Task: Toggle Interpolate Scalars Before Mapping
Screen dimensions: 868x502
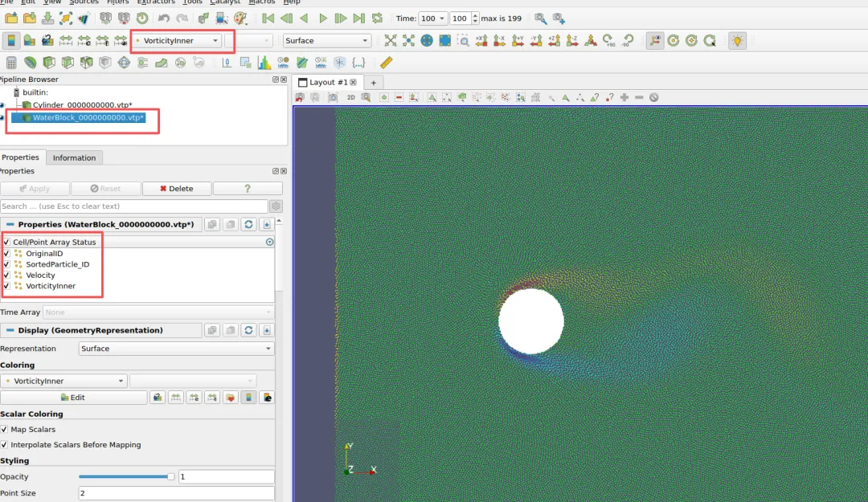Action: 5,445
